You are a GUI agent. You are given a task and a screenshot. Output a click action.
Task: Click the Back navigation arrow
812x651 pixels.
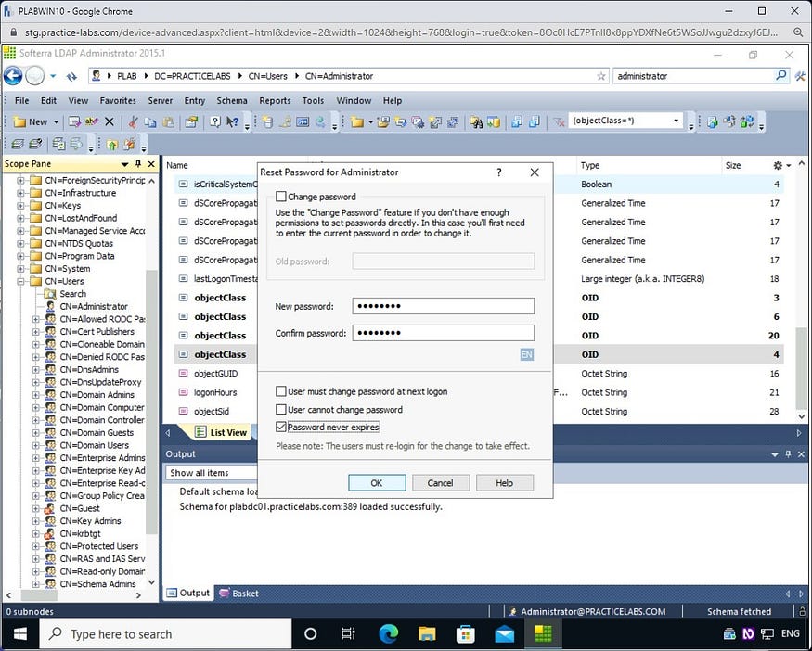click(13, 76)
